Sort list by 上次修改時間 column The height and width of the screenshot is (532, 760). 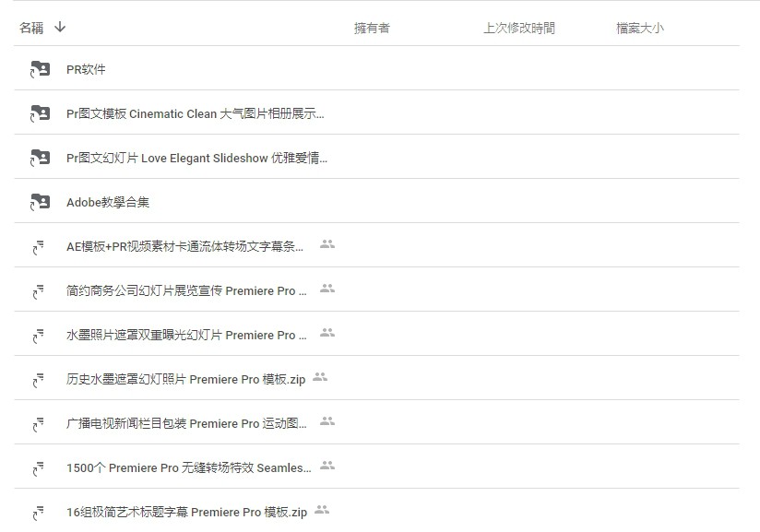(x=518, y=28)
